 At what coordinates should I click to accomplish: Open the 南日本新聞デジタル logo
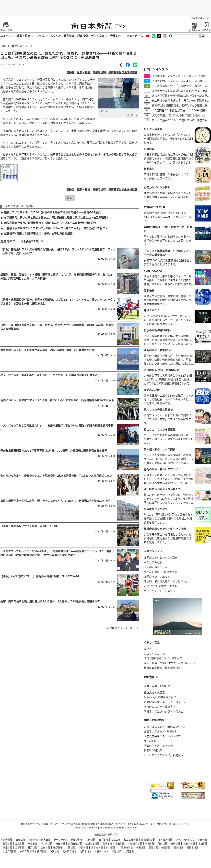click(x=100, y=26)
